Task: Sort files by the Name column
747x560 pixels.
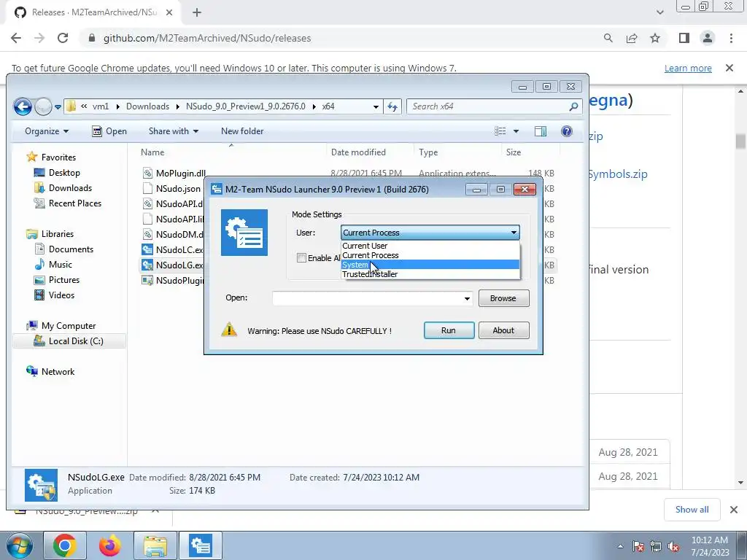Action: (152, 152)
